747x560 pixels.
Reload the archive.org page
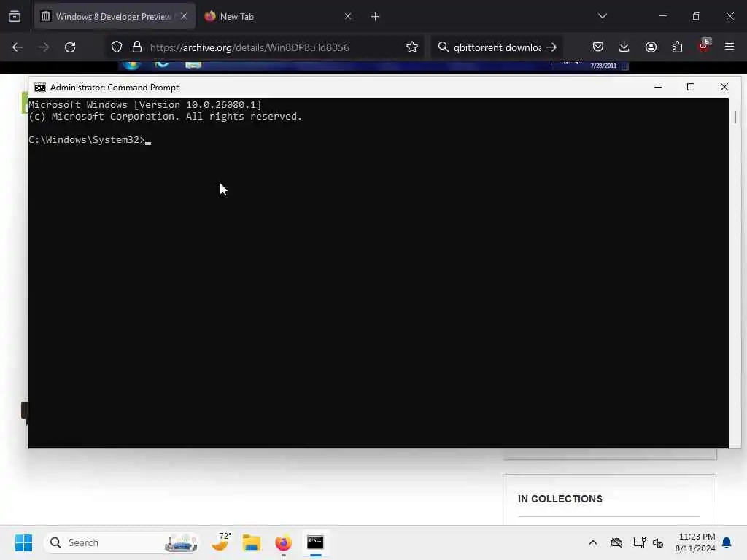pyautogui.click(x=70, y=47)
